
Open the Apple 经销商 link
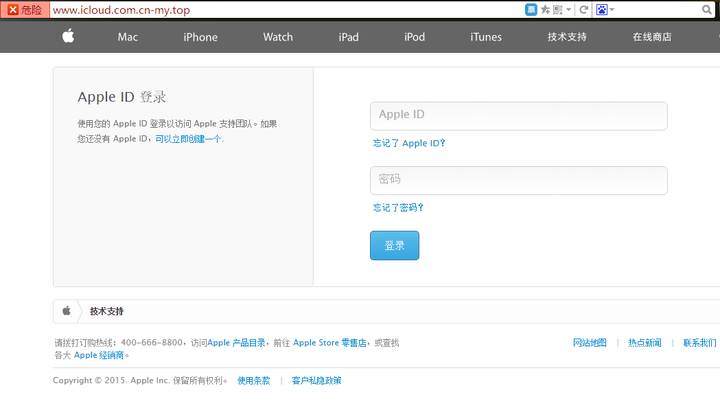tap(99, 355)
